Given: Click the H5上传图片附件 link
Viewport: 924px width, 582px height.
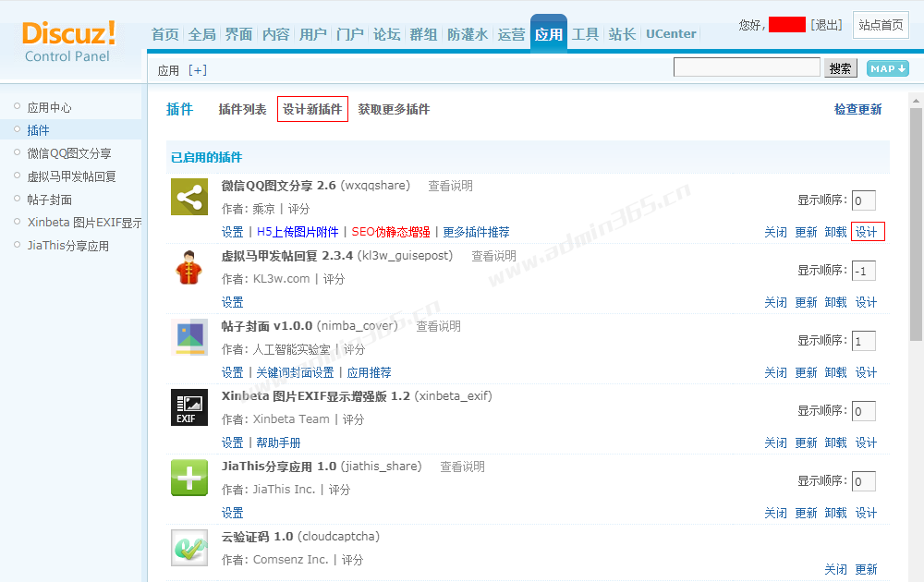Looking at the screenshot, I should point(298,232).
